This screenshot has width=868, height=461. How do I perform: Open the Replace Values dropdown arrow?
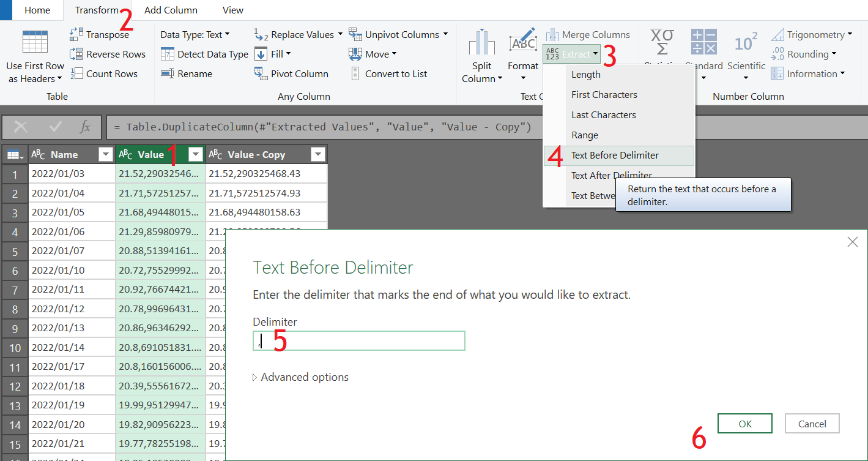[x=340, y=34]
